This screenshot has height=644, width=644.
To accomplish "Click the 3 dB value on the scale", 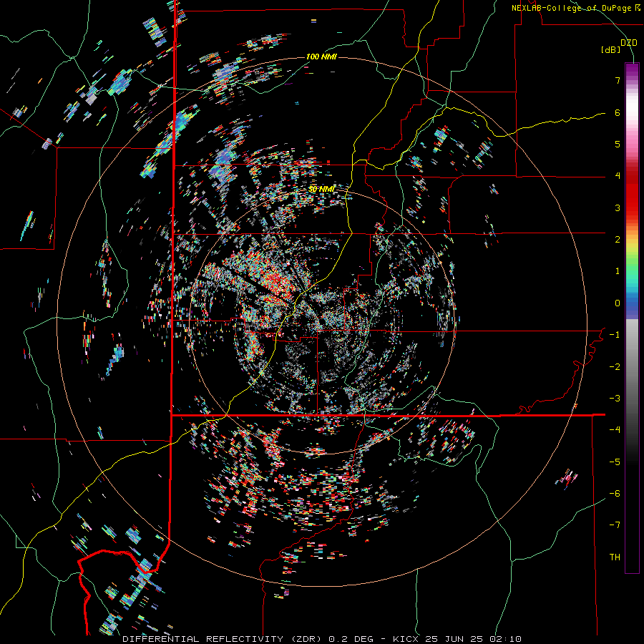I will pyautogui.click(x=618, y=208).
